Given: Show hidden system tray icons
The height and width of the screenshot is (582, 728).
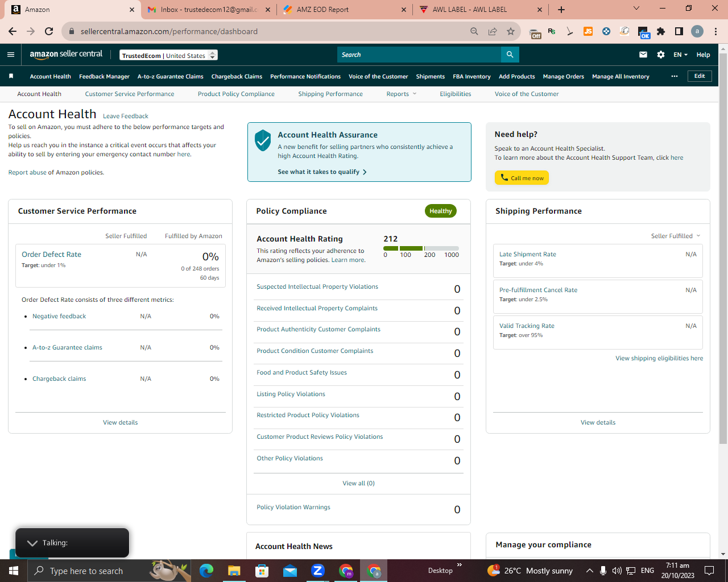Looking at the screenshot, I should tap(589, 570).
